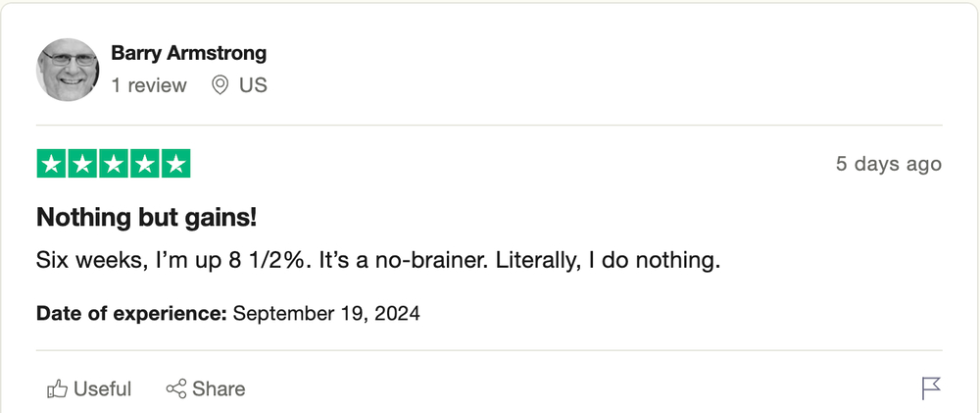This screenshot has width=980, height=413.
Task: Mark review as Useful via text label
Action: (103, 389)
